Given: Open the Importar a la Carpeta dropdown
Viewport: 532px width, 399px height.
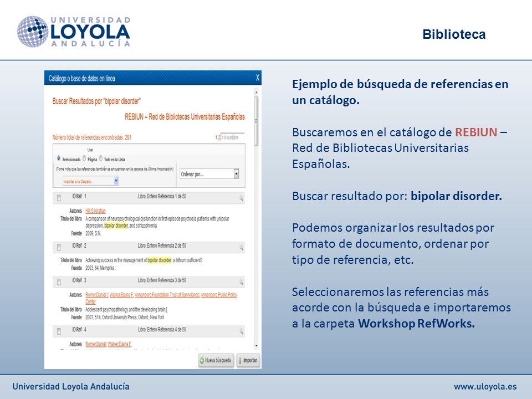Looking at the screenshot, I should pos(90,181).
